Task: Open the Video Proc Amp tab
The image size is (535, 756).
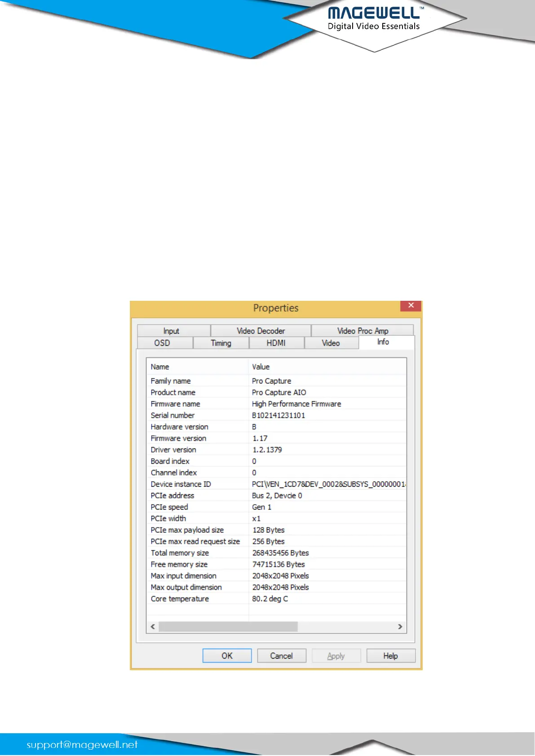Action: coord(362,331)
